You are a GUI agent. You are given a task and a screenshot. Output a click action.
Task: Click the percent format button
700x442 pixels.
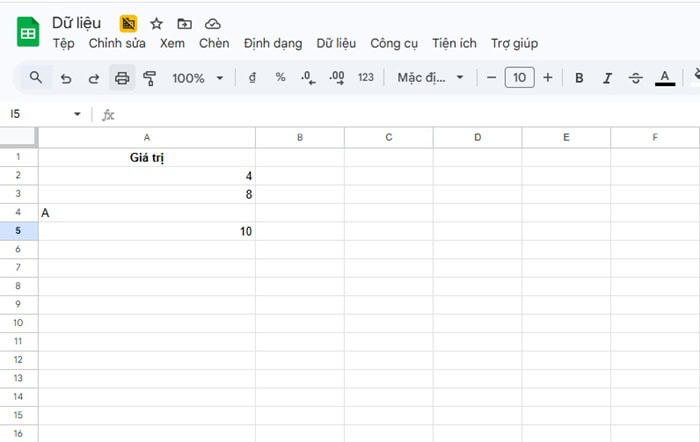(280, 78)
